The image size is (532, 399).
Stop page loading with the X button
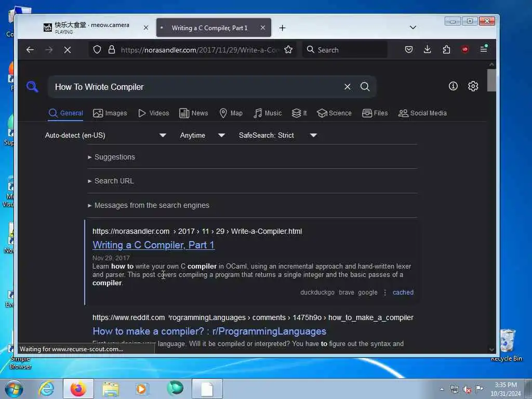click(x=68, y=50)
